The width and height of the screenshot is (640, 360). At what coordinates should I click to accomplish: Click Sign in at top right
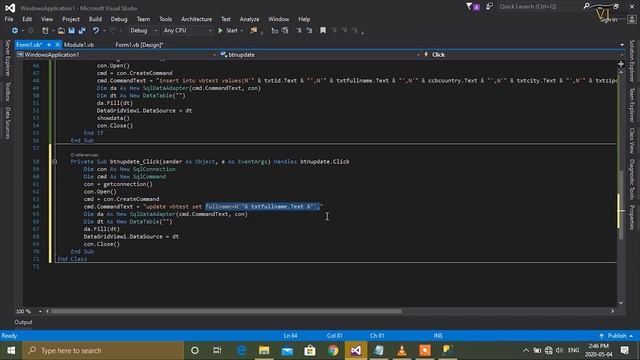(608, 20)
